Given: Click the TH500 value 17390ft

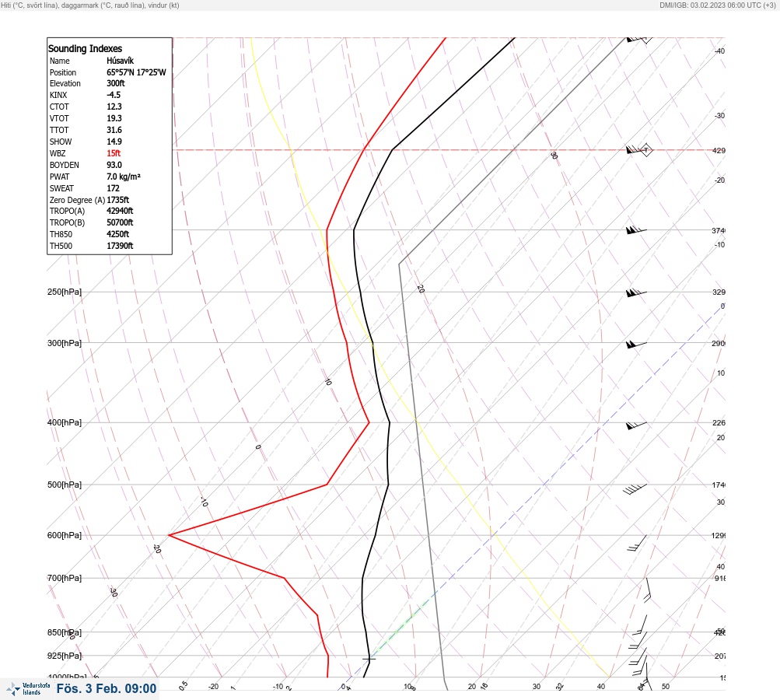Looking at the screenshot, I should (120, 247).
